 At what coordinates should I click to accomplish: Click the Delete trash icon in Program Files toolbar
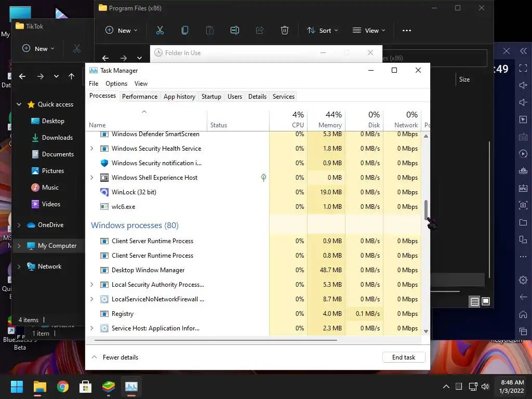coord(285,31)
